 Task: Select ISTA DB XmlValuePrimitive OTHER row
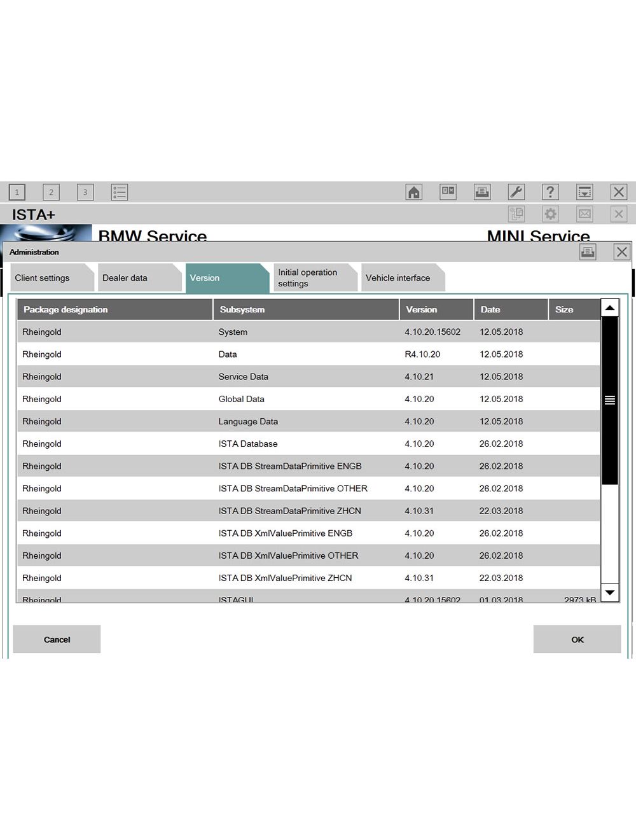[308, 556]
